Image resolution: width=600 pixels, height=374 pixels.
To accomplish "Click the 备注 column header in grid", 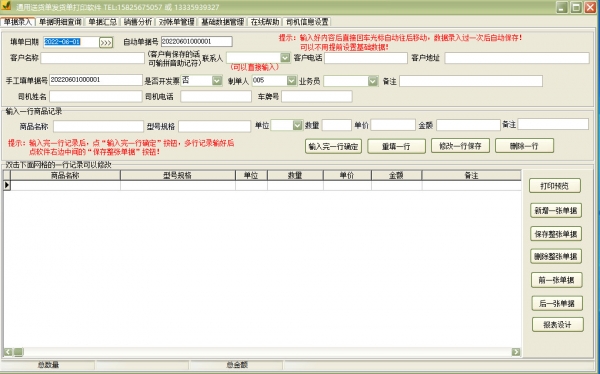I will [x=471, y=175].
